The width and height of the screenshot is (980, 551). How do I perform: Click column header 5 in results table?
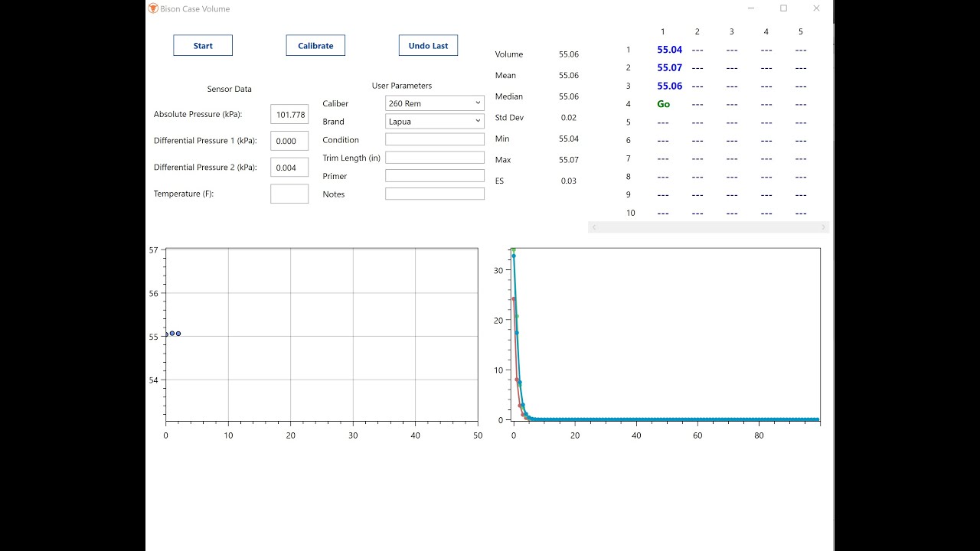[801, 31]
